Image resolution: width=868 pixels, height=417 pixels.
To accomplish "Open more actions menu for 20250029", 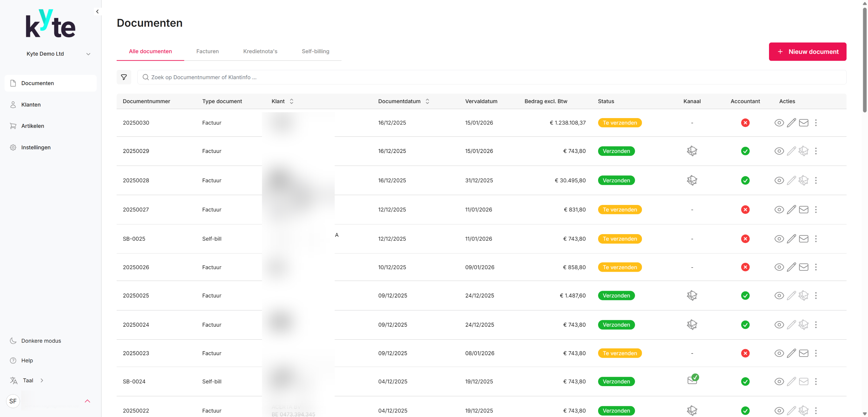I will [816, 151].
